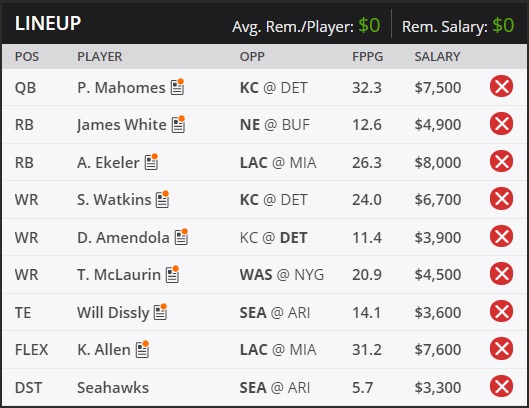Open K. Allen player name link
The height and width of the screenshot is (408, 529).
pyautogui.click(x=104, y=349)
